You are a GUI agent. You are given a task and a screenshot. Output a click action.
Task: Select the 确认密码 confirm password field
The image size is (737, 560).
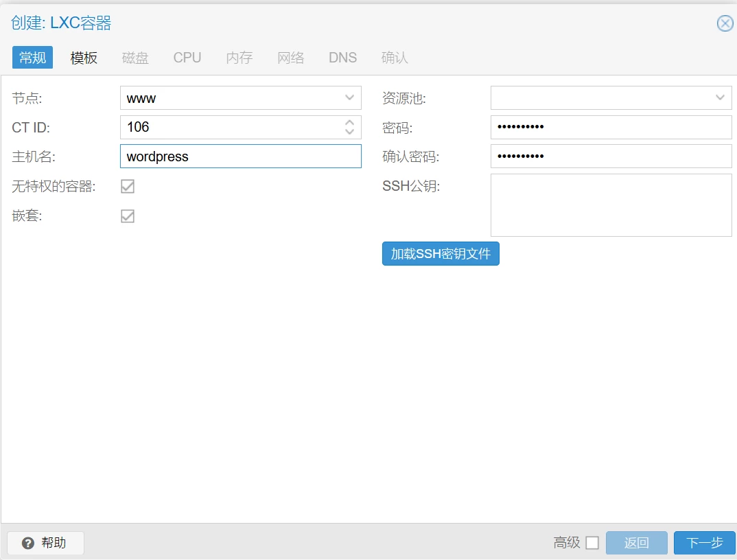[611, 156]
